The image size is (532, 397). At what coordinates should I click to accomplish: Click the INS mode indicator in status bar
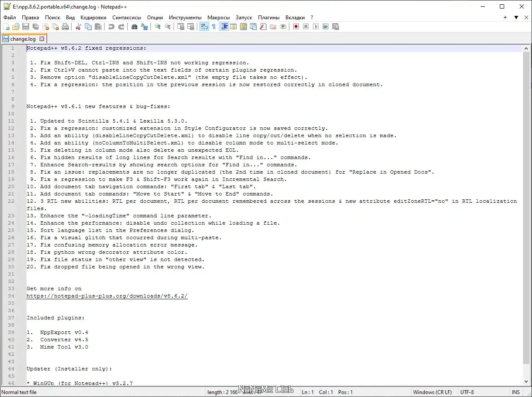point(516,392)
